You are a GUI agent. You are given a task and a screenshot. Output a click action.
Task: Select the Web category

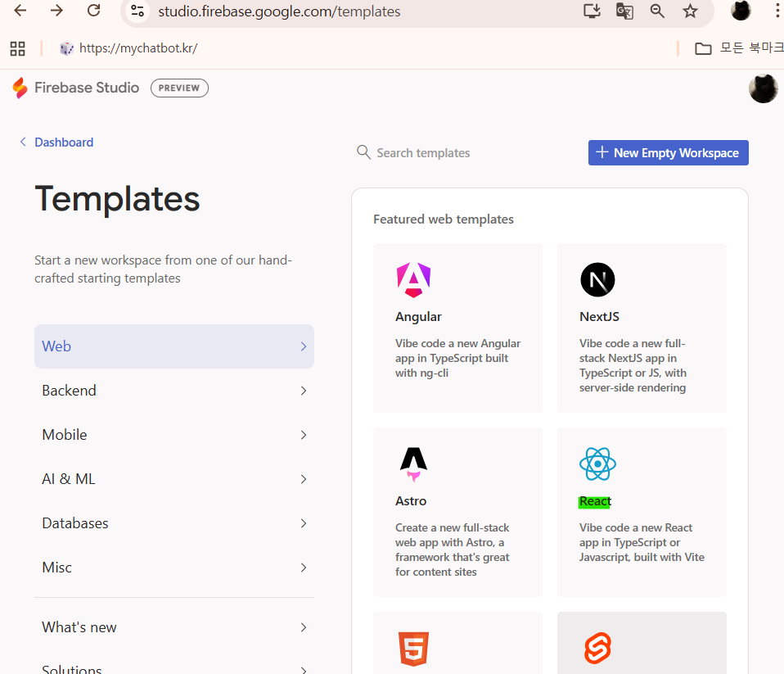[174, 346]
